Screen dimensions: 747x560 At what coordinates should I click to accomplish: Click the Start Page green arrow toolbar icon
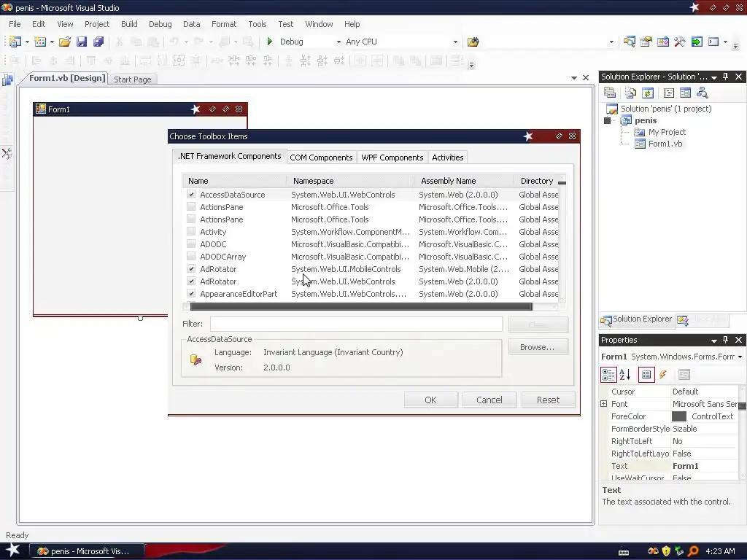click(697, 42)
